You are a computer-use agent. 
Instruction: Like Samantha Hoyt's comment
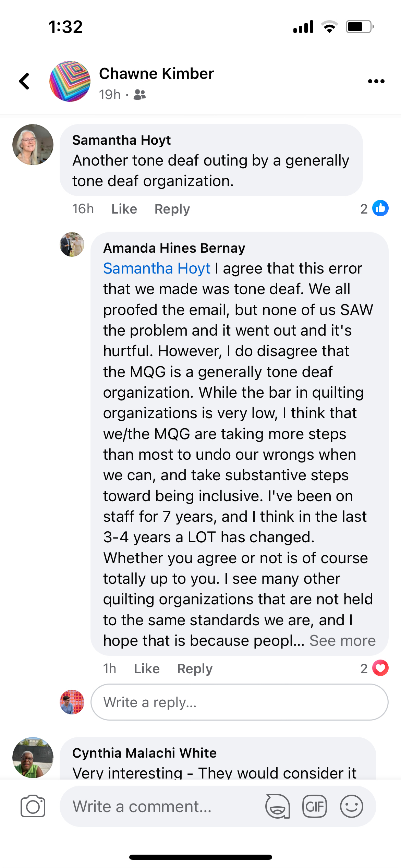coord(124,209)
